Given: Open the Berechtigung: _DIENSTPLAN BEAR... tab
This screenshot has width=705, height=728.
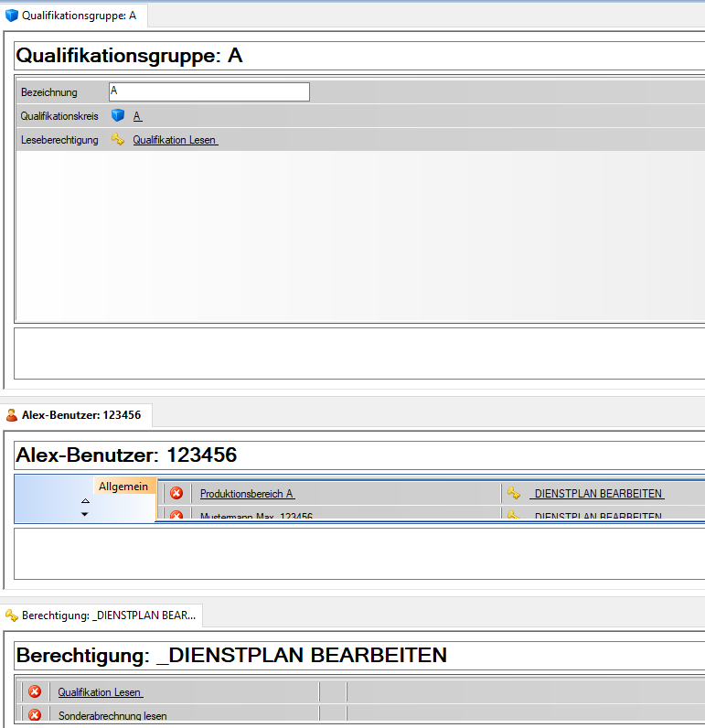Looking at the screenshot, I should [102, 616].
